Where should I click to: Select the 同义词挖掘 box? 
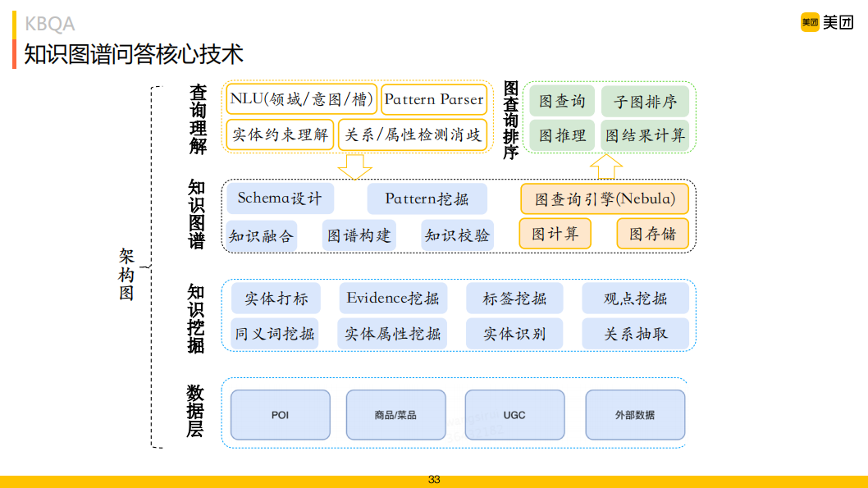[x=275, y=334]
